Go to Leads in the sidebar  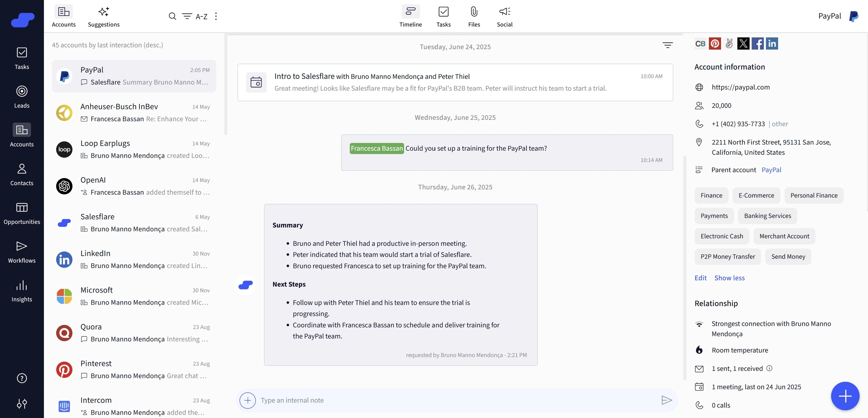[x=22, y=97]
